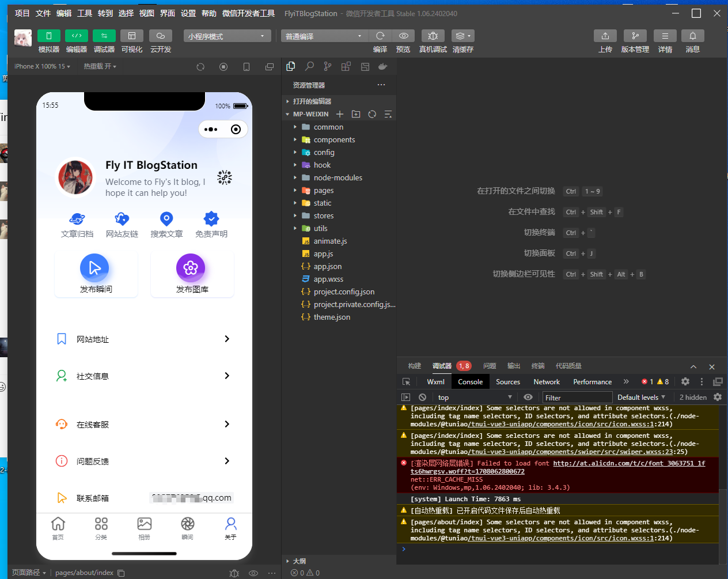Image resolution: width=728 pixels, height=579 pixels.
Task: Open the 工具 menu
Action: click(85, 13)
